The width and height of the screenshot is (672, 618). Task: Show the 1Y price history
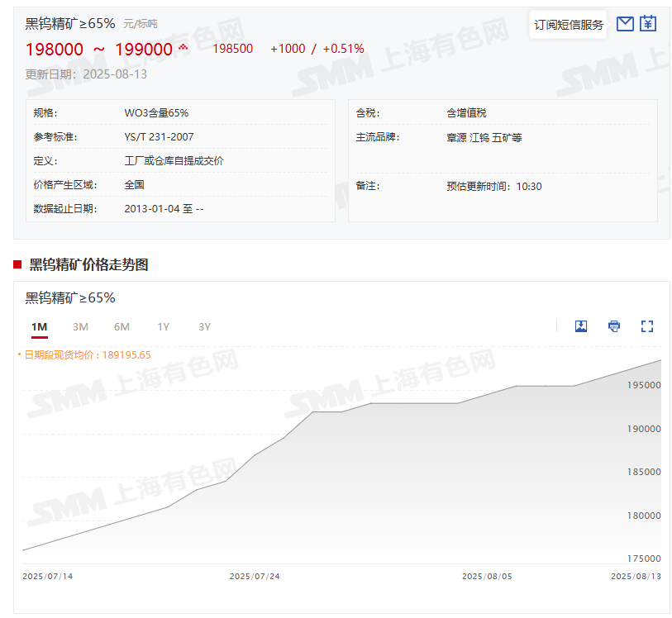tap(164, 327)
